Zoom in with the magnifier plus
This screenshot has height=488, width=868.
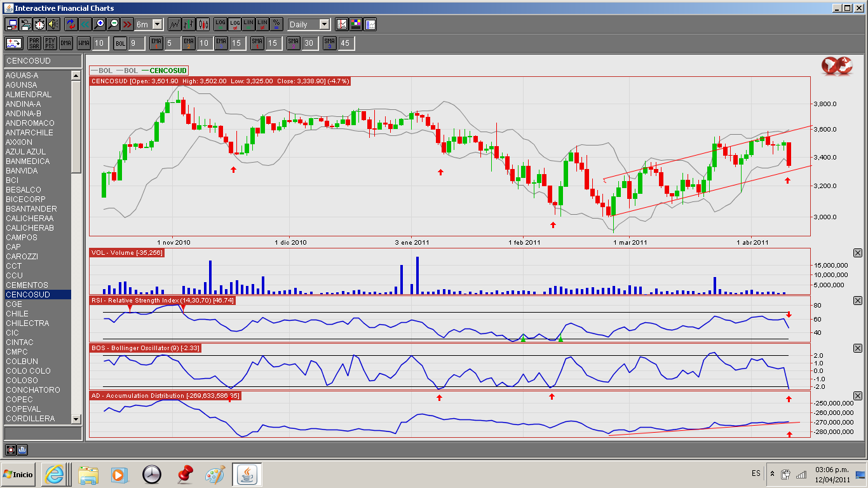tap(99, 24)
